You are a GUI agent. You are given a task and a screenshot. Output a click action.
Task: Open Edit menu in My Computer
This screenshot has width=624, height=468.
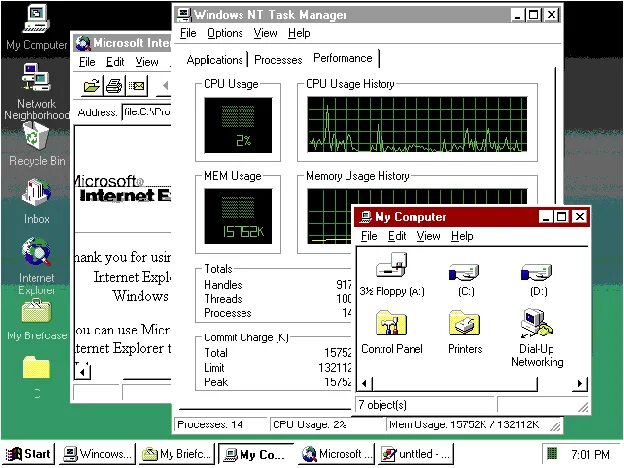(x=397, y=236)
